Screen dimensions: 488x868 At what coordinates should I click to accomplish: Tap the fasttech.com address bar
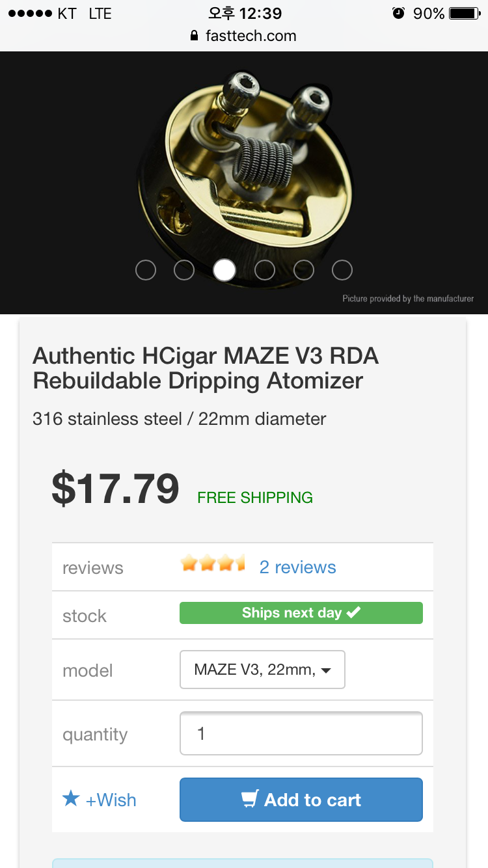point(251,36)
